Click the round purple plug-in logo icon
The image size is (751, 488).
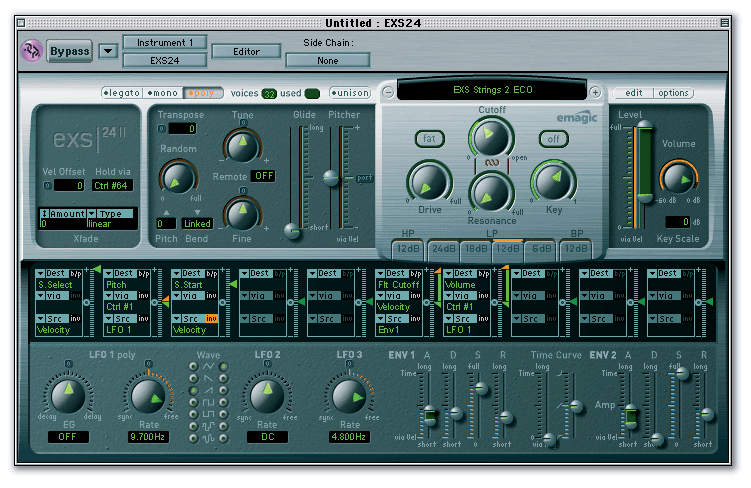[x=32, y=51]
